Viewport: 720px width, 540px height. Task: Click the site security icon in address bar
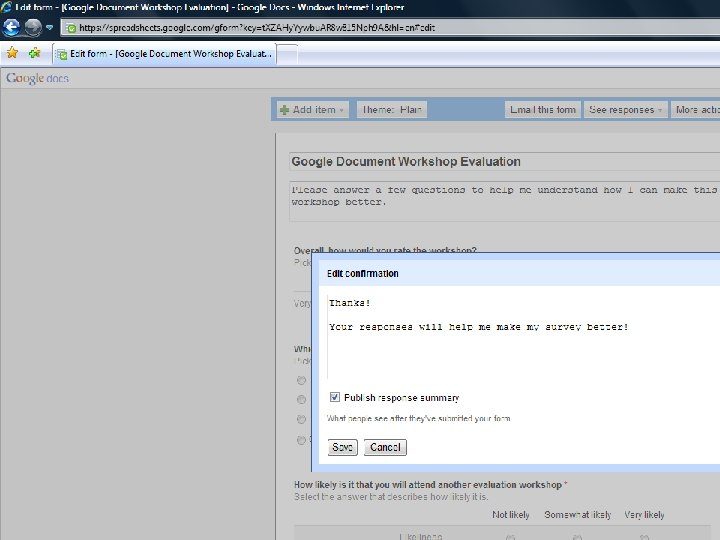(x=71, y=28)
